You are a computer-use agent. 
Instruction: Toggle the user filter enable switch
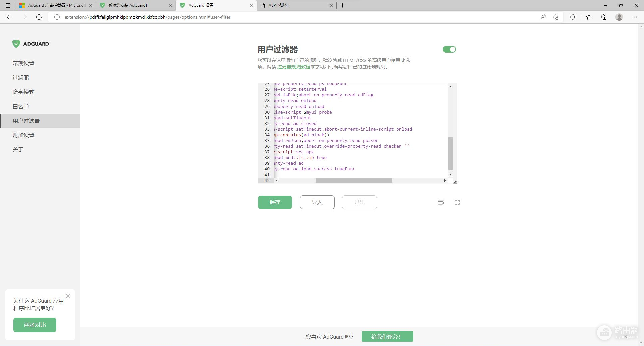[449, 49]
